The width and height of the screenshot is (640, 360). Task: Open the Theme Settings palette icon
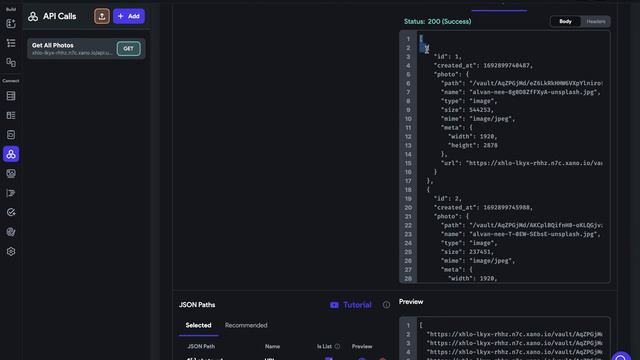pos(11,232)
